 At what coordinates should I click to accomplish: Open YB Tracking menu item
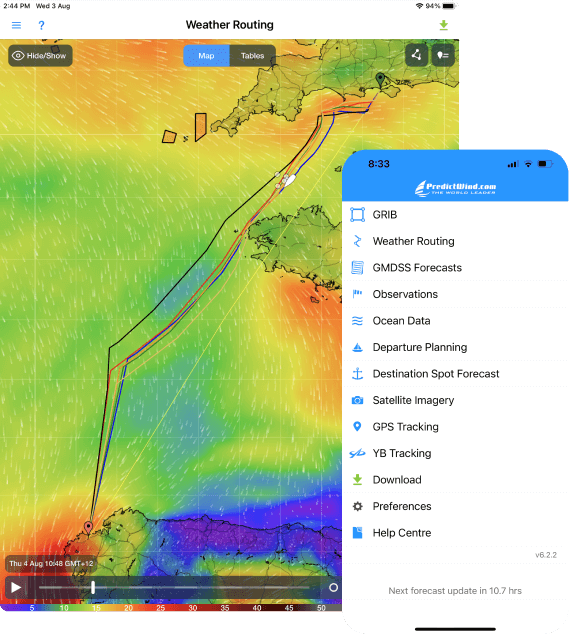click(455, 453)
